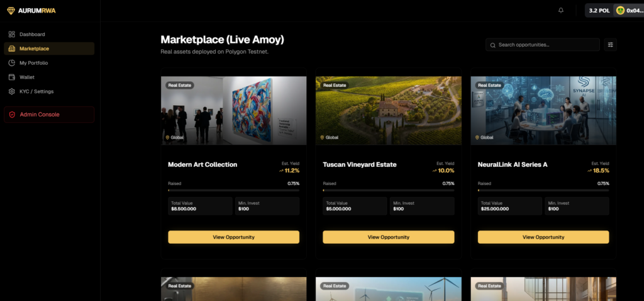The height and width of the screenshot is (301, 644).
Task: Click the Search opportunities input field
Action: 543,45
